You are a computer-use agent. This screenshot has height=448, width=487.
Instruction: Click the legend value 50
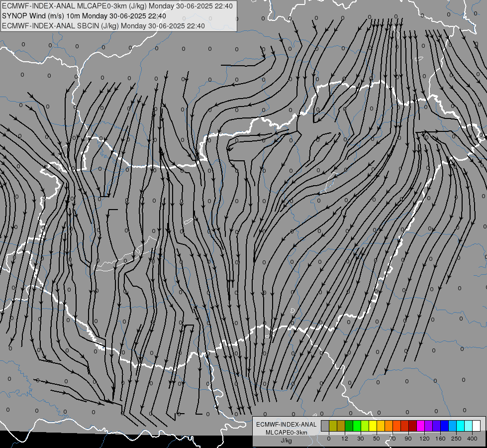377,439
